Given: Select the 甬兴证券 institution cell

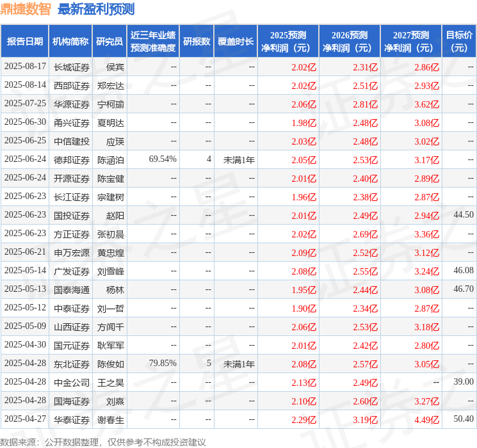Looking at the screenshot, I should click(x=72, y=123).
